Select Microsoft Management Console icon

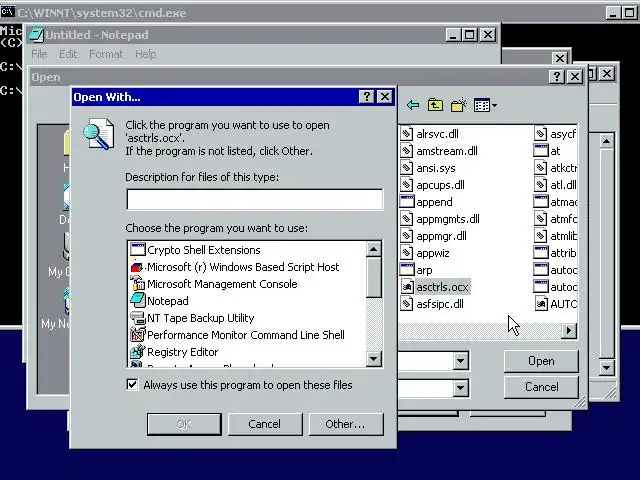tap(138, 284)
